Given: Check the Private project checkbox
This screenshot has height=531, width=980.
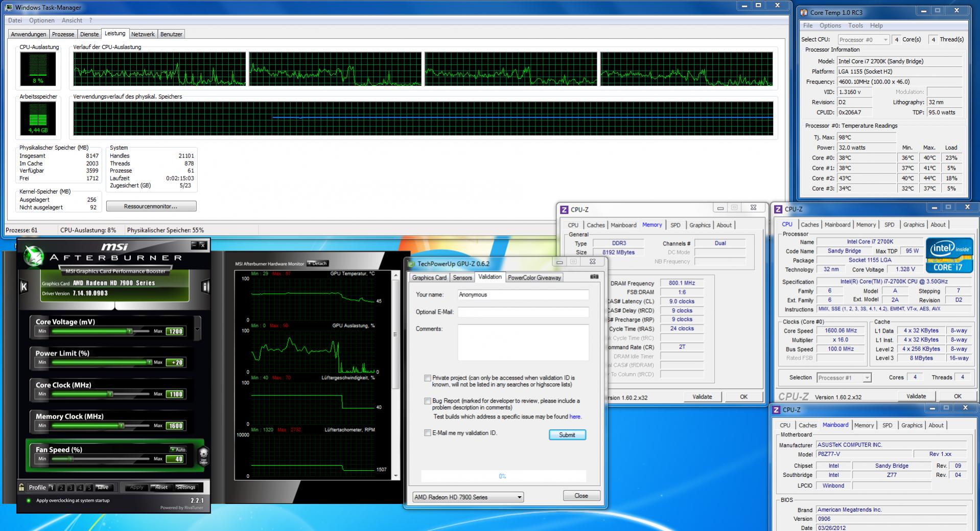Looking at the screenshot, I should click(428, 378).
